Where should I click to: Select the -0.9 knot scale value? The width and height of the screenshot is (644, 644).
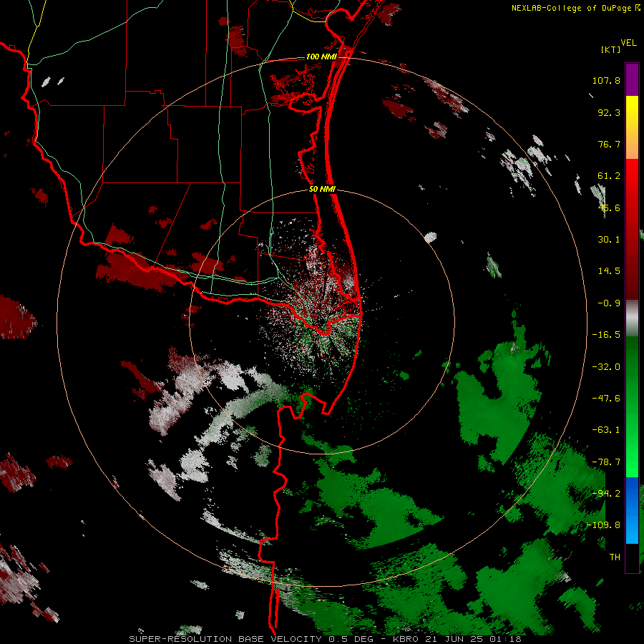[x=609, y=303]
